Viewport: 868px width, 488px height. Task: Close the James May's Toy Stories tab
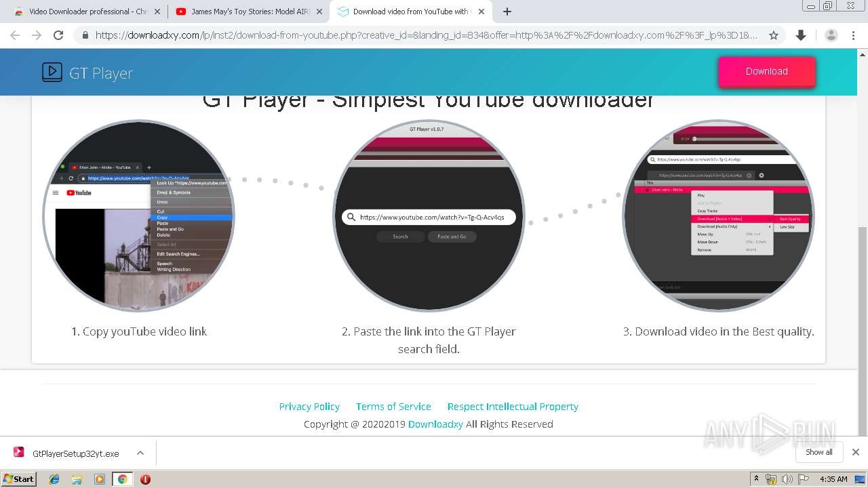(x=319, y=12)
